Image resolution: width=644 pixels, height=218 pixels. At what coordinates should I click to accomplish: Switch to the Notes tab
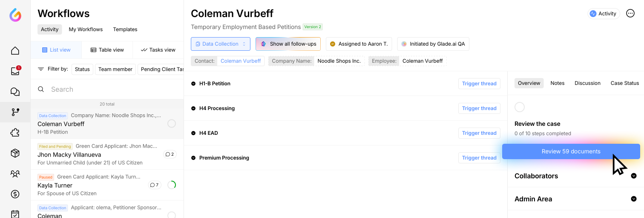(x=557, y=83)
